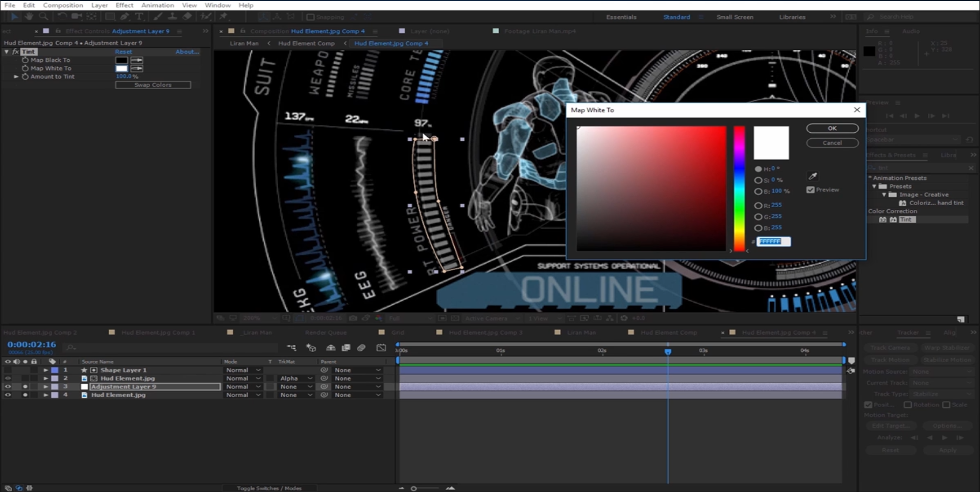Select the Eraser tool
Image resolution: width=980 pixels, height=492 pixels.
(187, 17)
